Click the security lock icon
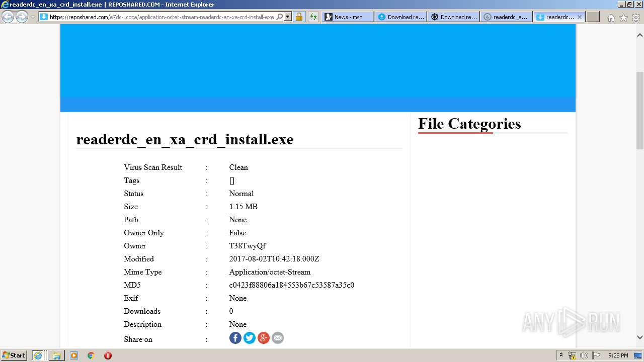644x362 pixels. (x=299, y=17)
